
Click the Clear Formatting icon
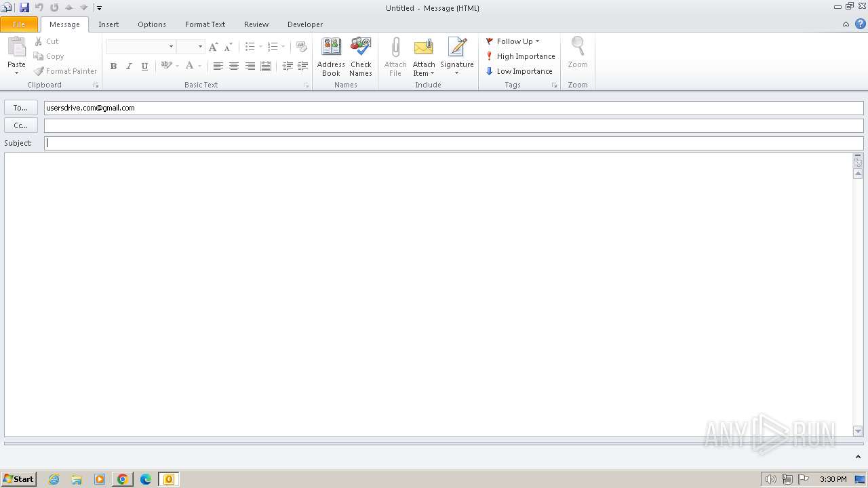(x=302, y=47)
